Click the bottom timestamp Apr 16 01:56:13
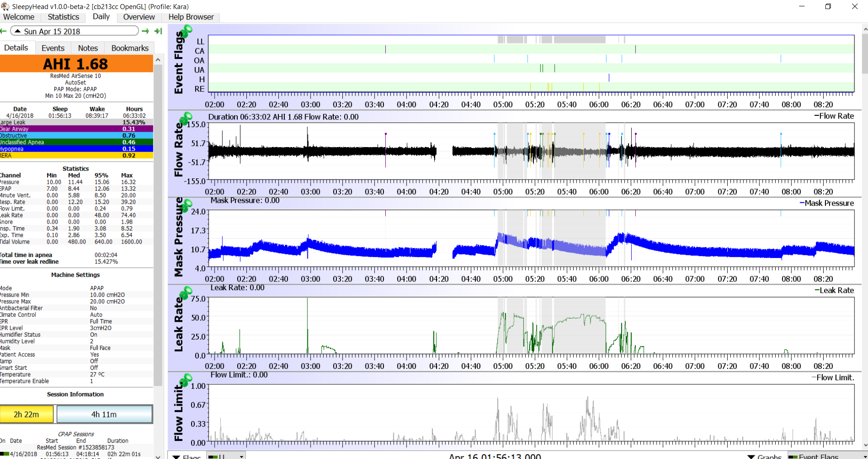This screenshot has height=459, width=868. tap(495, 456)
